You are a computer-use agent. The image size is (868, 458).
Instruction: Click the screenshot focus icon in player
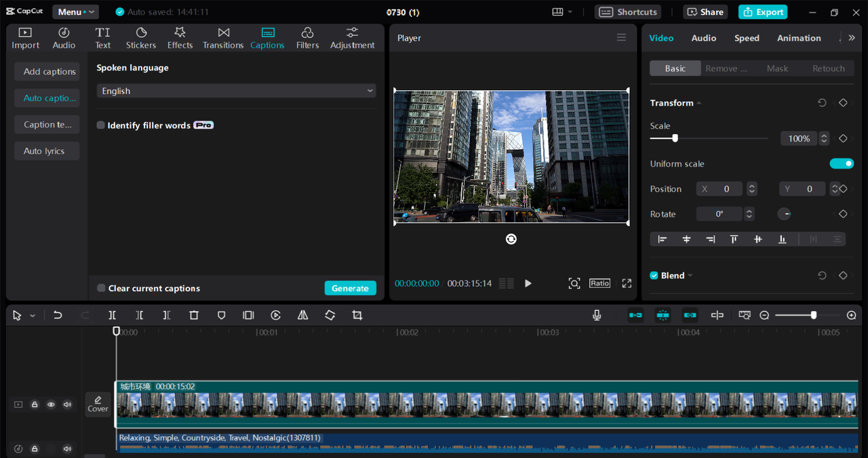pyautogui.click(x=574, y=283)
